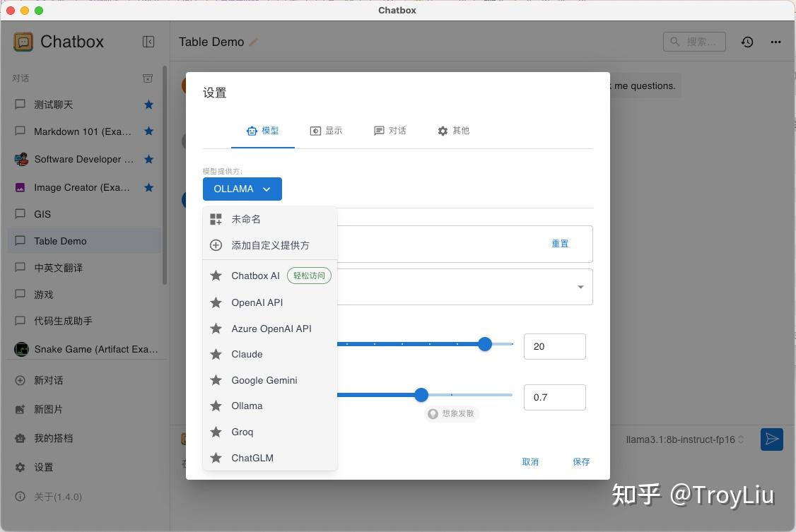Click the plus icon beside 添加自定义提供方

pos(216,245)
